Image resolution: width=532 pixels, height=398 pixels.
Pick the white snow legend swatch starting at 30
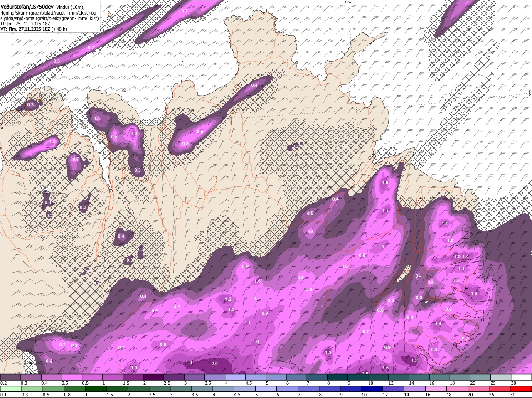(521, 377)
